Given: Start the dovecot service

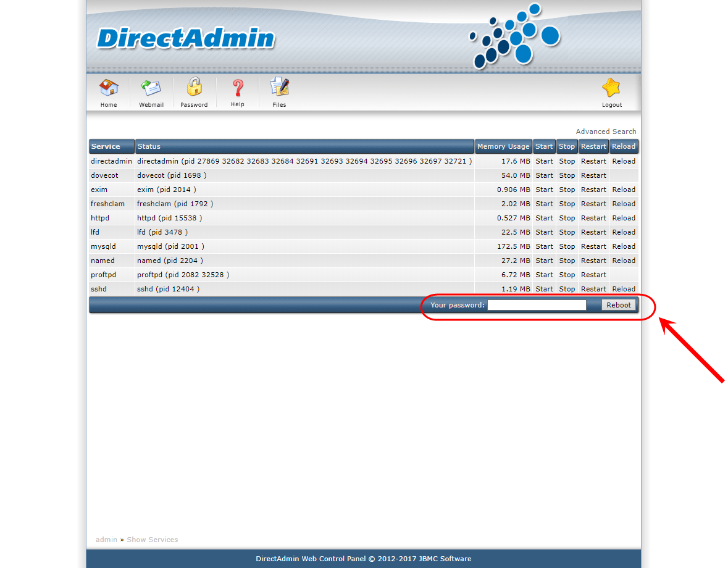Looking at the screenshot, I should (544, 175).
